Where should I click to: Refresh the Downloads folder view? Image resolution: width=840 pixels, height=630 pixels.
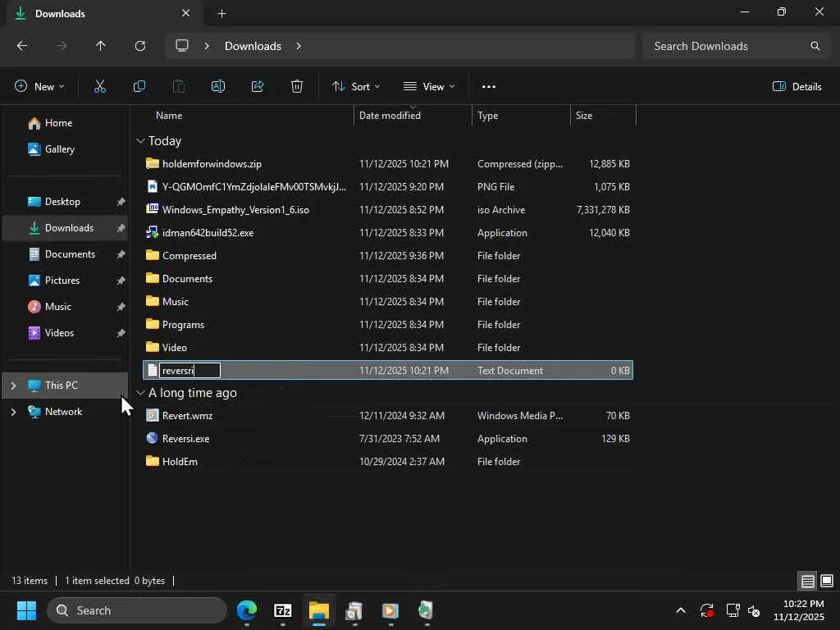tap(140, 46)
